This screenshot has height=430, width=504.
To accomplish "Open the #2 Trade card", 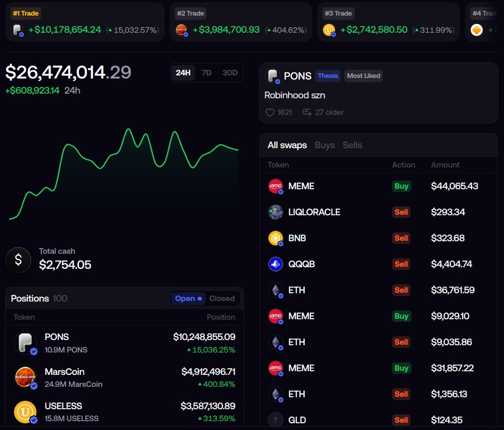I will [241, 22].
